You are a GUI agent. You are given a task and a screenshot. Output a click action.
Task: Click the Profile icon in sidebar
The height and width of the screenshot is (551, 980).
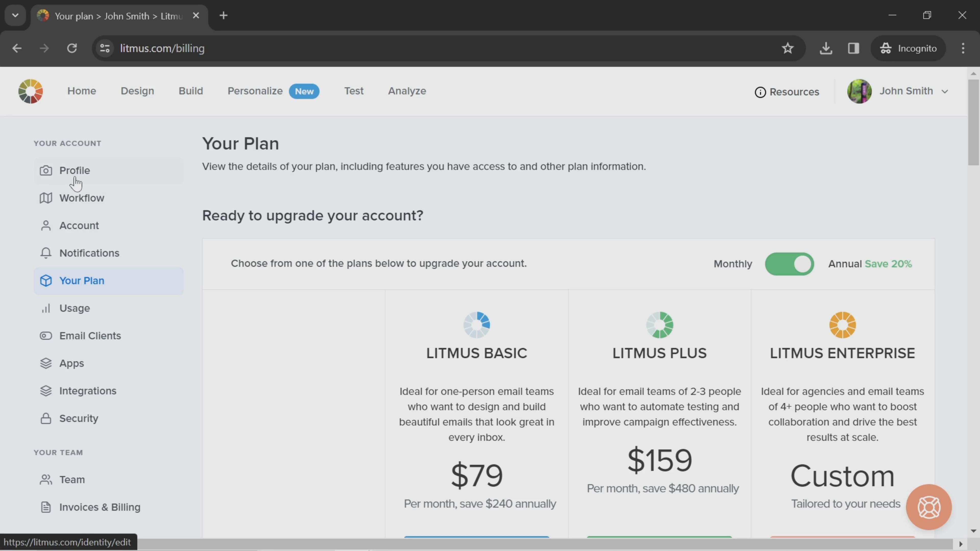coord(46,170)
